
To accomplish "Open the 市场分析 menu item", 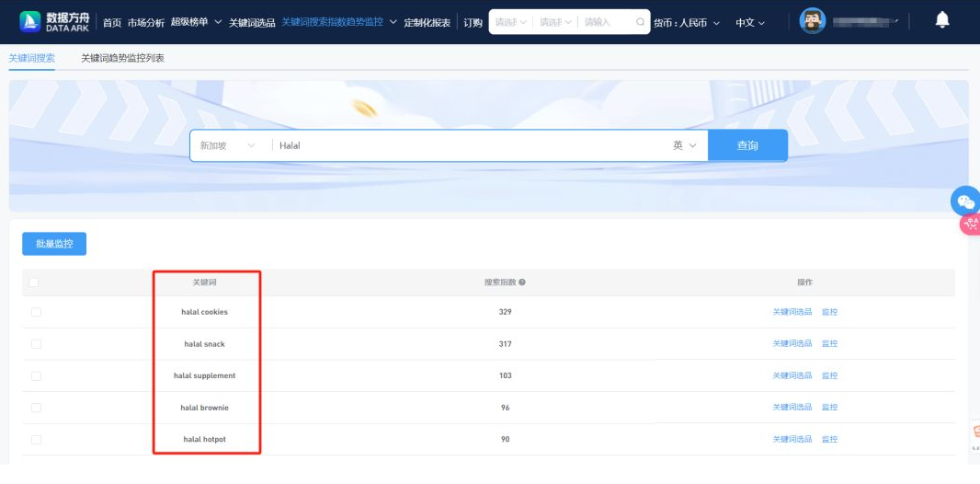I will tap(145, 22).
